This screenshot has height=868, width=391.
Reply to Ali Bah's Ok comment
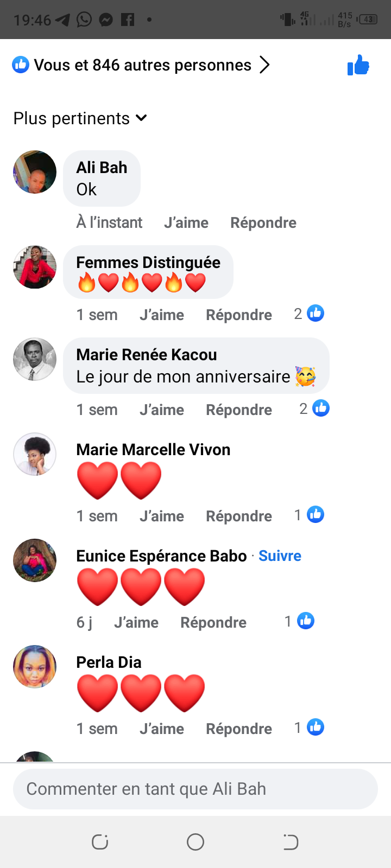tap(263, 222)
